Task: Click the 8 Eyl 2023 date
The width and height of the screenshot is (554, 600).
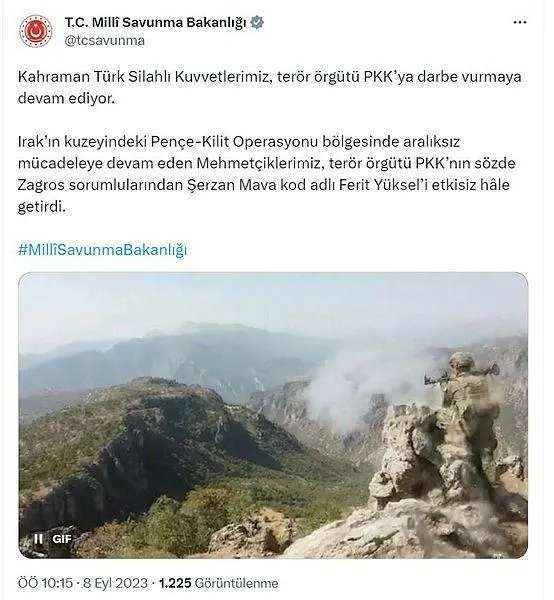Action: pos(115,583)
